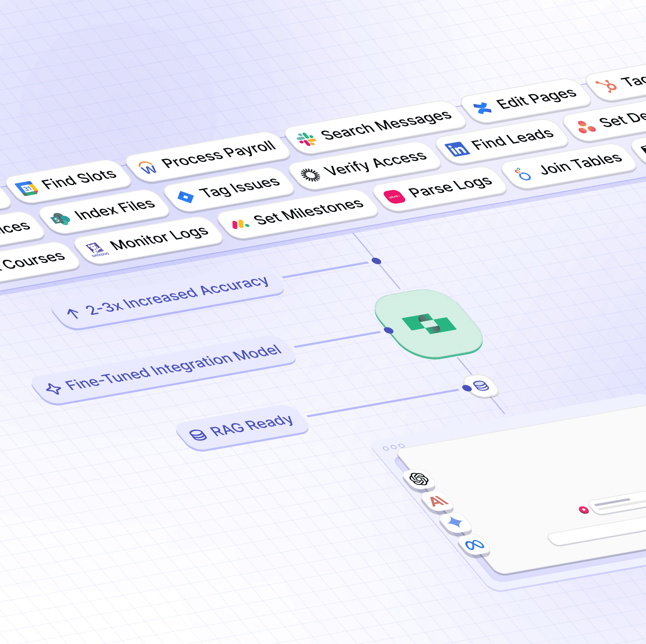Click the Meta infinity logo icon

[475, 545]
